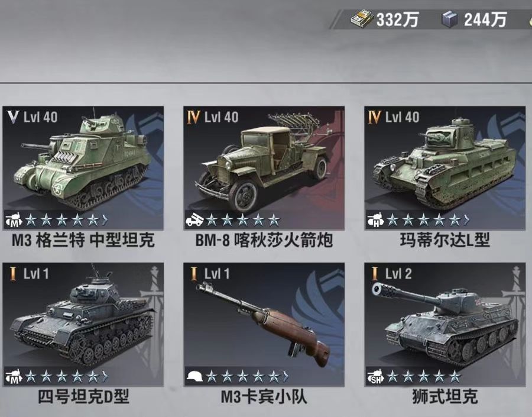Click heavy tank type icon on Matilda card
Image resolution: width=532 pixels, height=417 pixels.
pyautogui.click(x=375, y=221)
